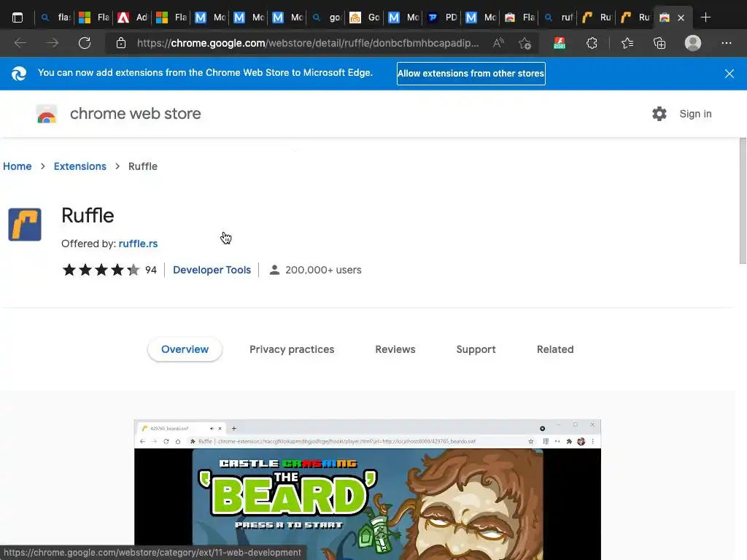Click the 94 ratings count
Image resolution: width=747 pixels, height=560 pixels.
(151, 270)
